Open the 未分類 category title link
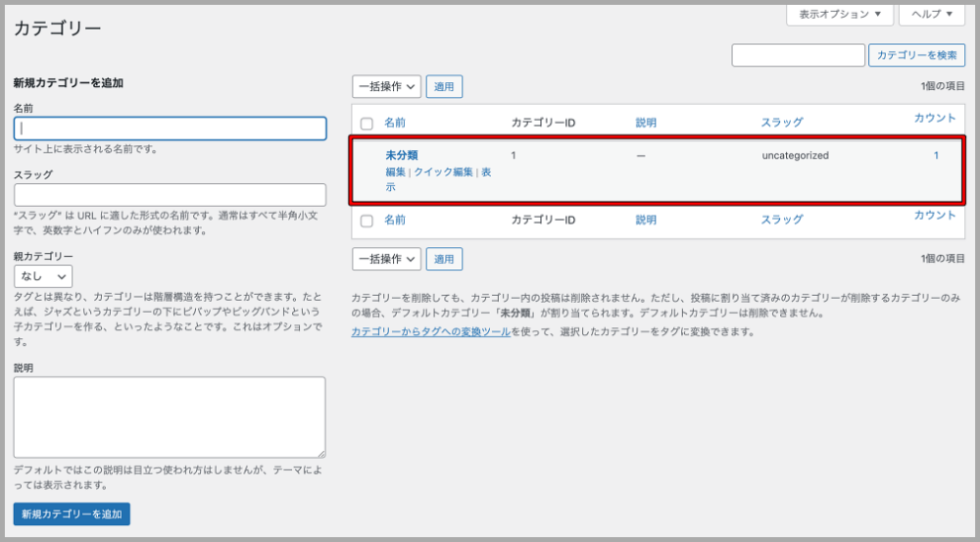Screen dimensions: 980x542 tap(402, 155)
